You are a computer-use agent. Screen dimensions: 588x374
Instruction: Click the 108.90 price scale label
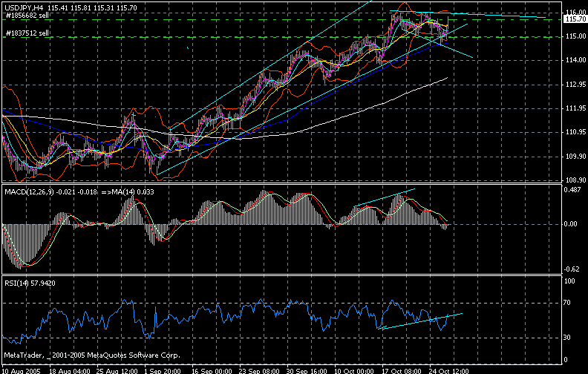click(x=575, y=180)
